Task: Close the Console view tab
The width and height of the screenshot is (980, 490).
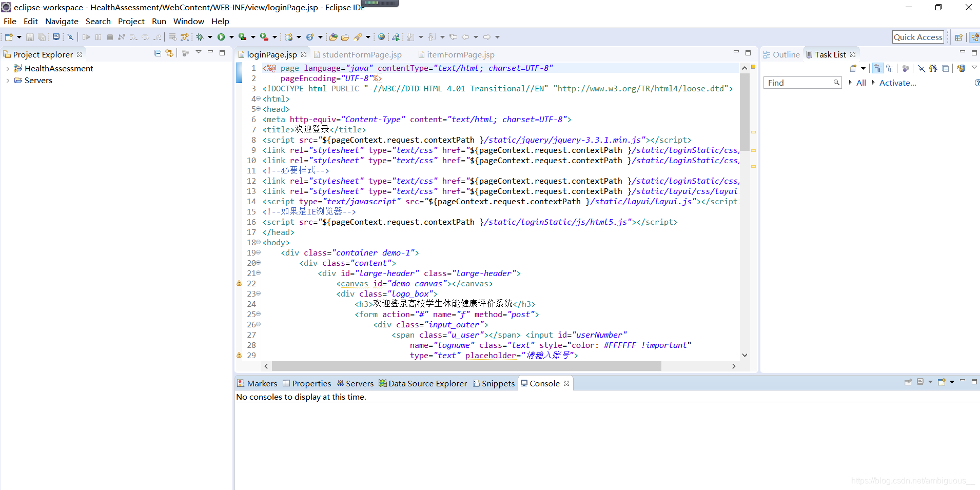Action: tap(566, 383)
